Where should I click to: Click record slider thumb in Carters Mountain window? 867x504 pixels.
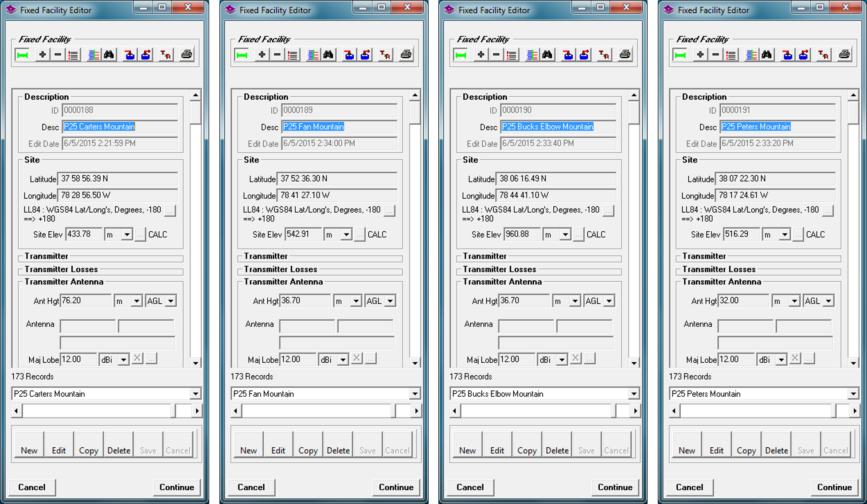click(173, 411)
